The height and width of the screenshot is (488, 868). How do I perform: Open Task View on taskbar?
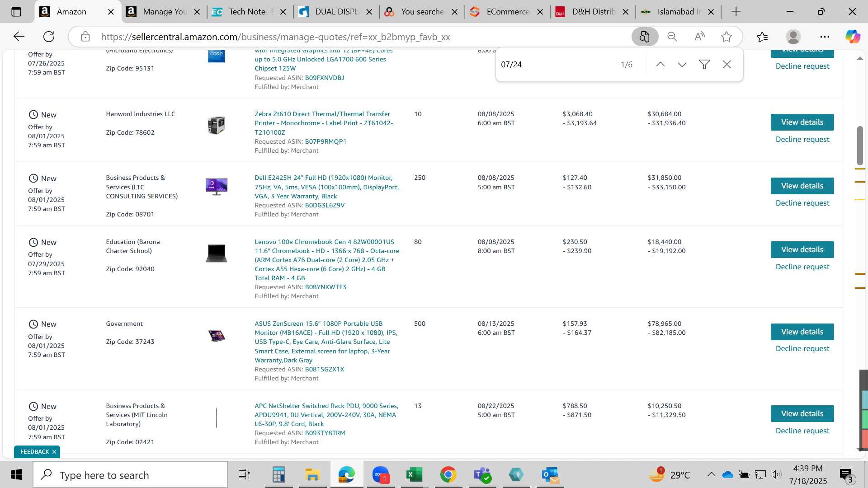(244, 475)
